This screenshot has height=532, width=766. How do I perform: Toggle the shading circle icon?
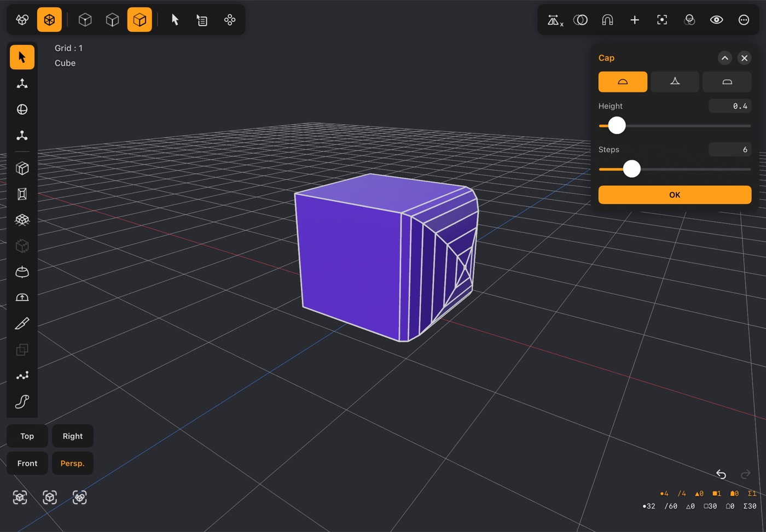(581, 20)
